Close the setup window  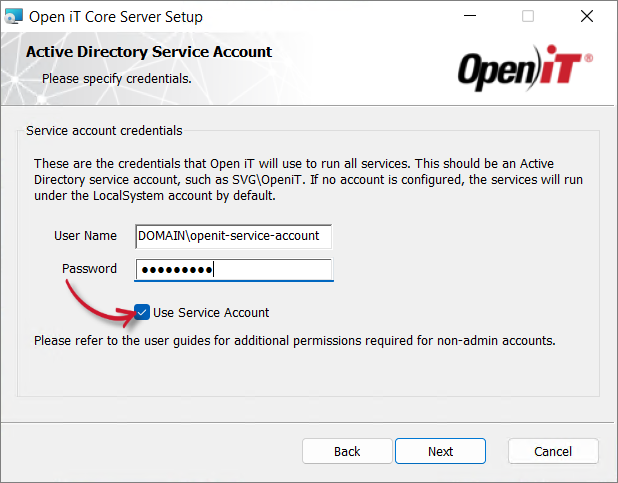tap(587, 16)
